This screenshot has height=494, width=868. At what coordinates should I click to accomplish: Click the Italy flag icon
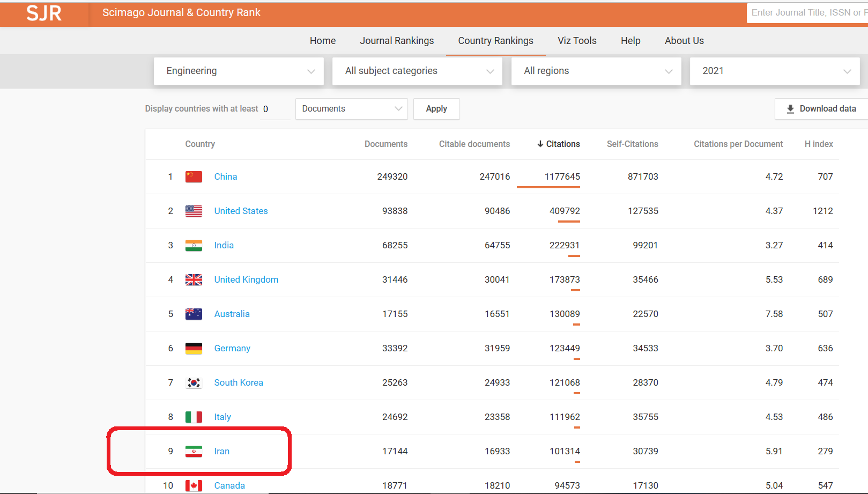(x=194, y=417)
